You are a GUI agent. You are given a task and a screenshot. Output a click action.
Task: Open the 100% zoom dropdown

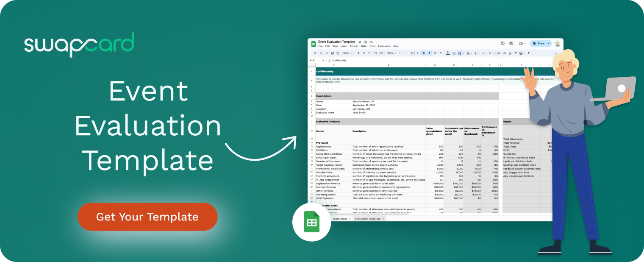click(347, 53)
